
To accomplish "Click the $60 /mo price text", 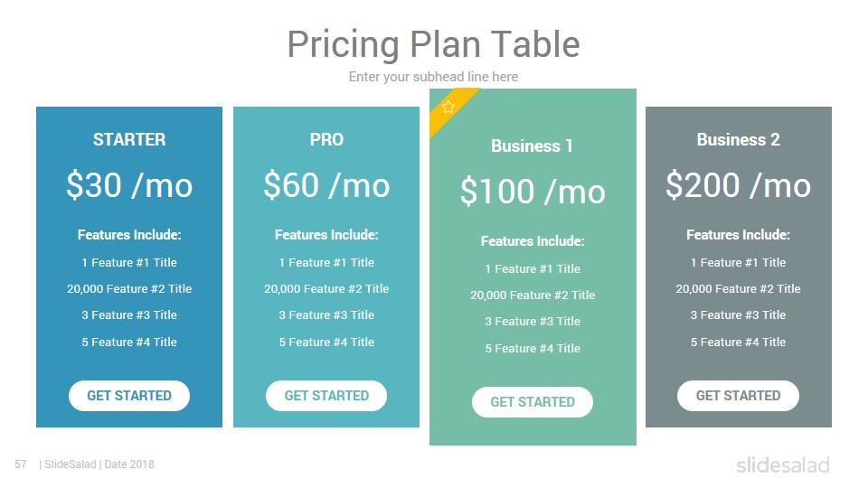I will pyautogui.click(x=326, y=185).
